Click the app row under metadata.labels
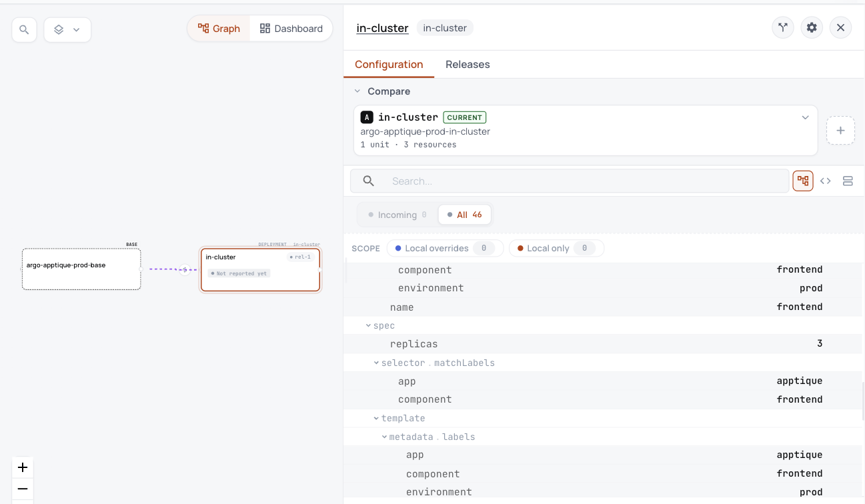Viewport: 865px width, 504px height. [x=604, y=455]
